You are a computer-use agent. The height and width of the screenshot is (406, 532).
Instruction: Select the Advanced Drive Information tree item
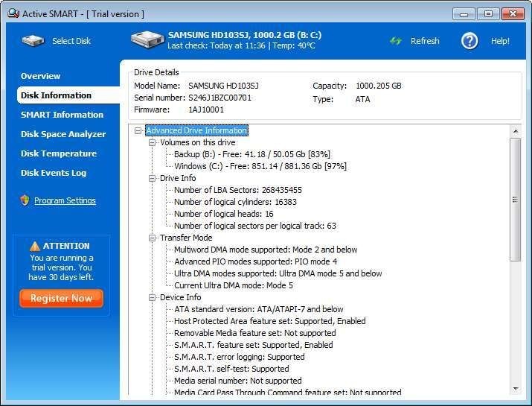(x=196, y=130)
